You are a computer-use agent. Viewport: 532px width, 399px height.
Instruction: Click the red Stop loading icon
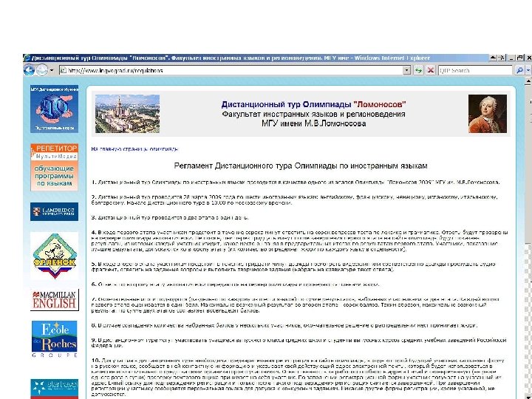point(431,71)
